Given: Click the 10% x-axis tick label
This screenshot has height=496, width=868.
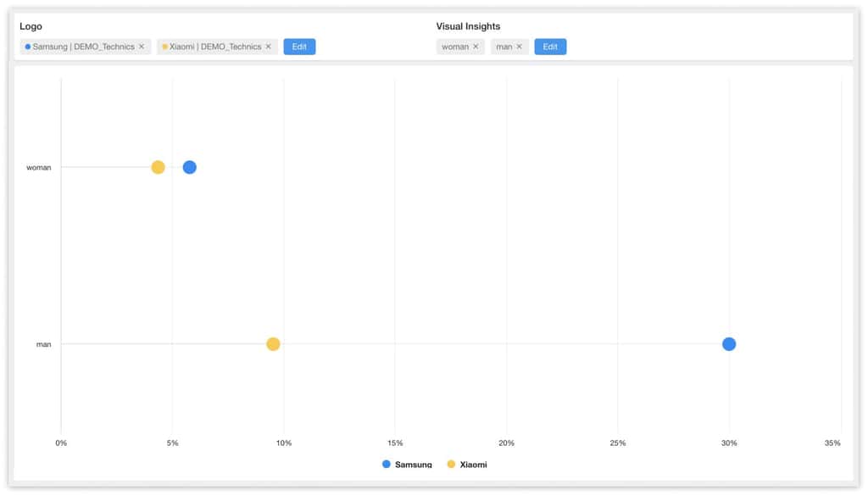Looking at the screenshot, I should pos(283,443).
